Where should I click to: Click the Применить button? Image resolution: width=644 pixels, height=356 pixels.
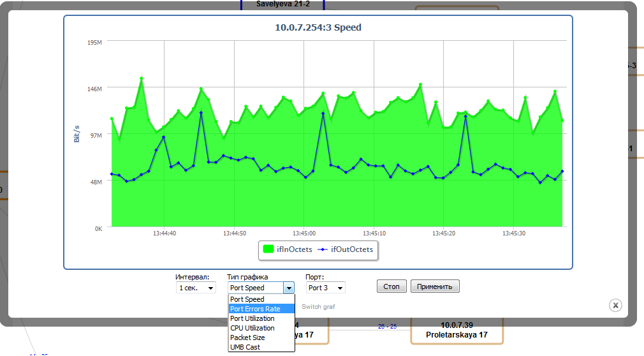tap(434, 286)
